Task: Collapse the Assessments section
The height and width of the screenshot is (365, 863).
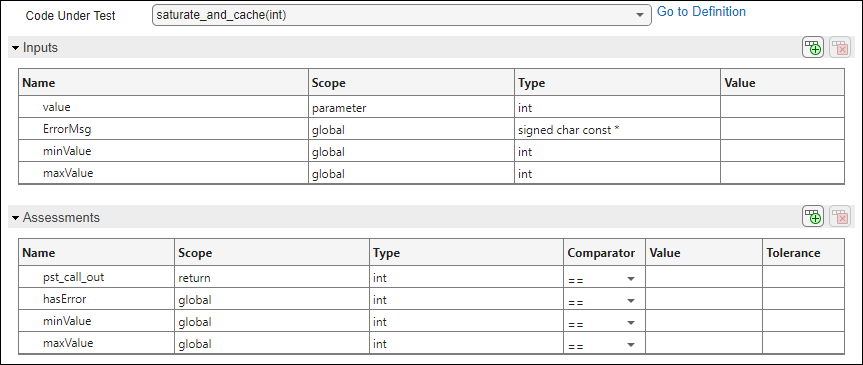Action: 15,218
